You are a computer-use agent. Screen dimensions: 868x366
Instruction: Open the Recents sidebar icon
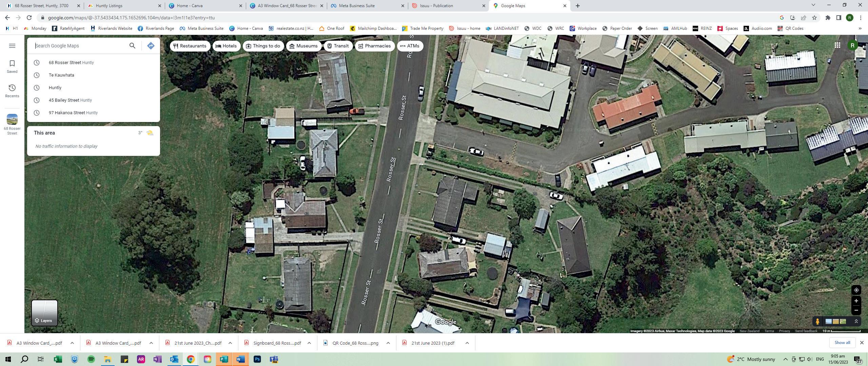point(12,91)
